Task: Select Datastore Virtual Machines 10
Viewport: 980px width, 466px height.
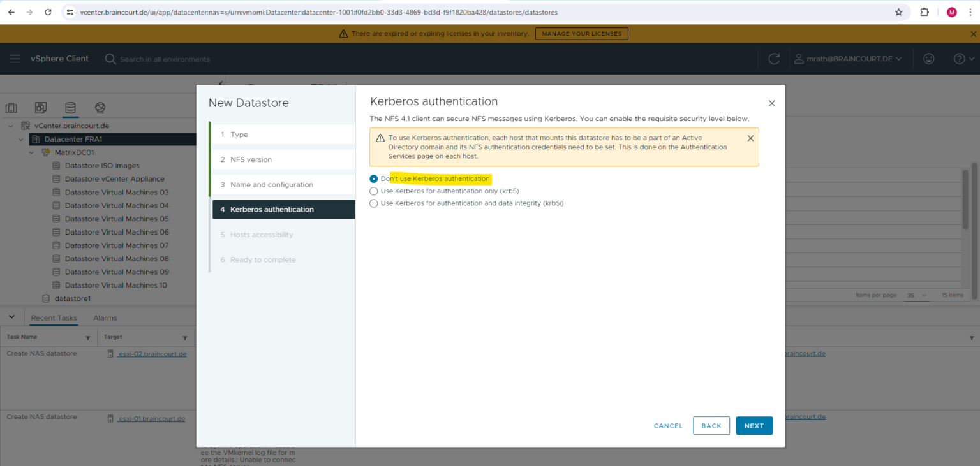Action: (x=116, y=286)
